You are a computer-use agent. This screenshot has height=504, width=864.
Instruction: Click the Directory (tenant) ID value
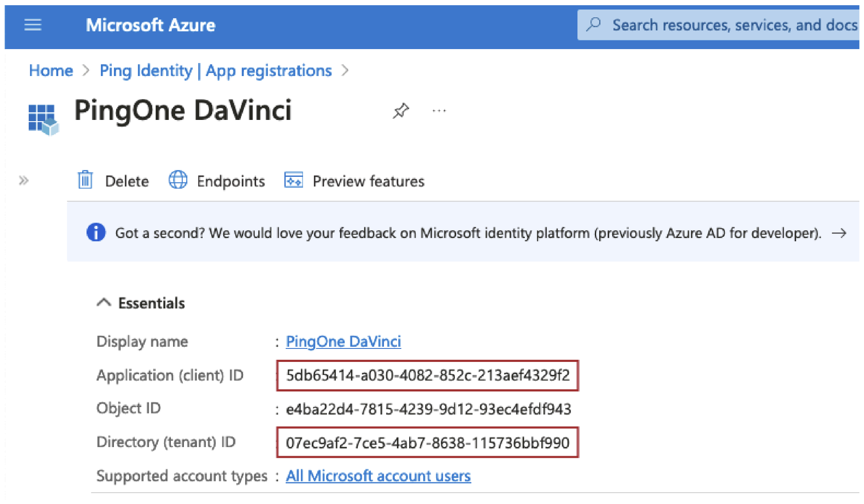427,443
